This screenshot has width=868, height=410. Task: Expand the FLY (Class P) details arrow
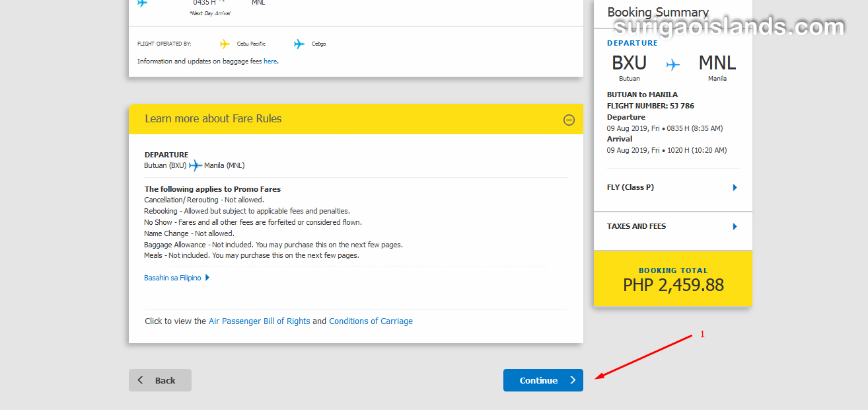[x=735, y=187]
